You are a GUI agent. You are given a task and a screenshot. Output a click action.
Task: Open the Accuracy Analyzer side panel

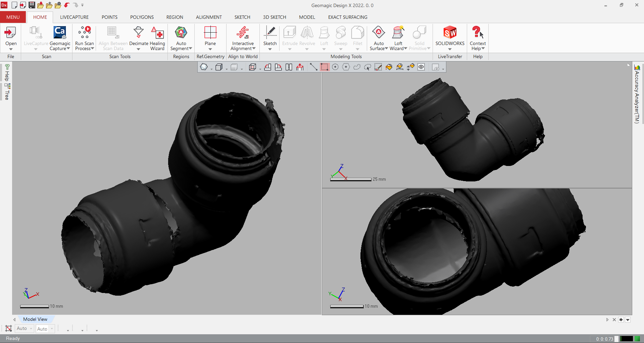[x=637, y=94]
